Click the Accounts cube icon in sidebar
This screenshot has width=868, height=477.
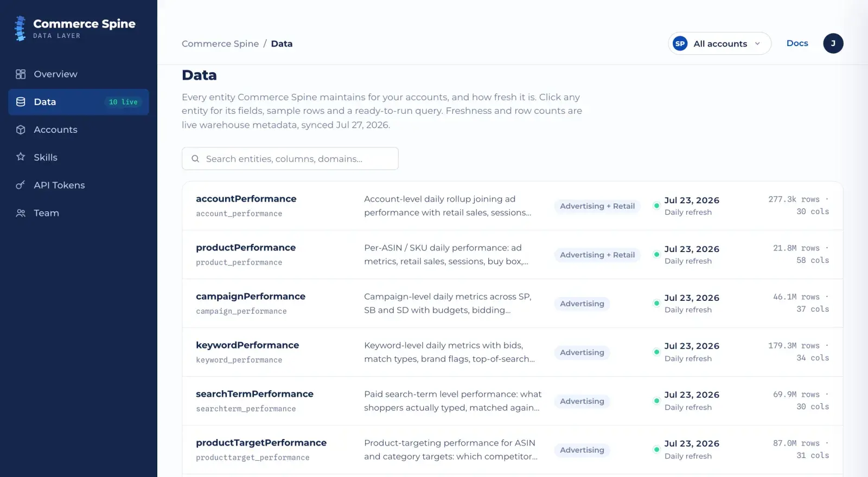pyautogui.click(x=21, y=130)
